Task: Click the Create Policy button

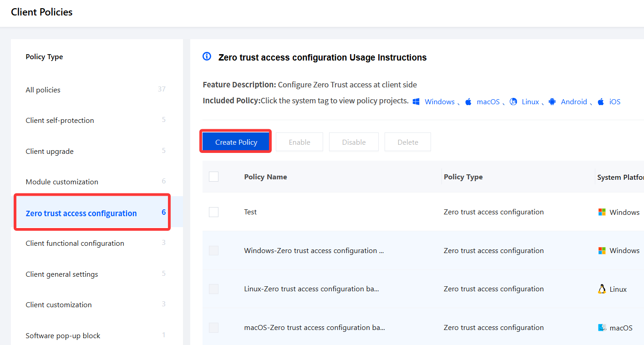Action: pyautogui.click(x=236, y=142)
